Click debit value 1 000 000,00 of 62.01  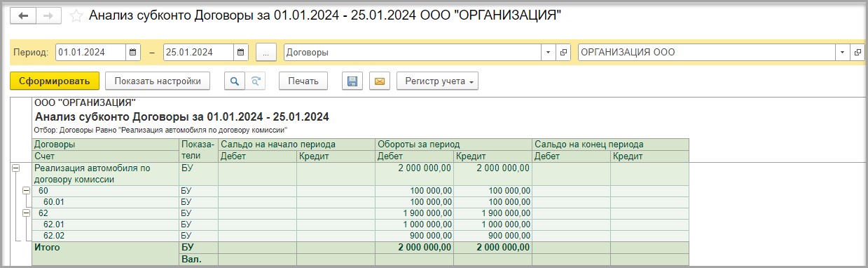pyautogui.click(x=414, y=224)
